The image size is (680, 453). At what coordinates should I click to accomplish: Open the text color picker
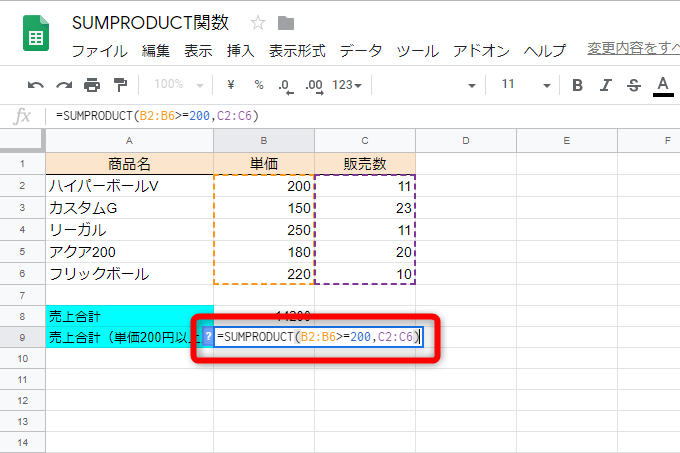[x=663, y=86]
